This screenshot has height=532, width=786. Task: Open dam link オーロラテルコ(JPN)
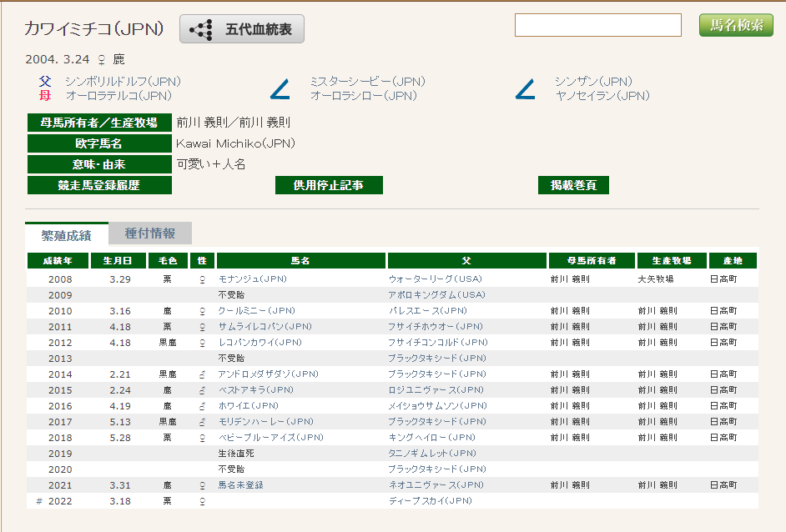(118, 96)
